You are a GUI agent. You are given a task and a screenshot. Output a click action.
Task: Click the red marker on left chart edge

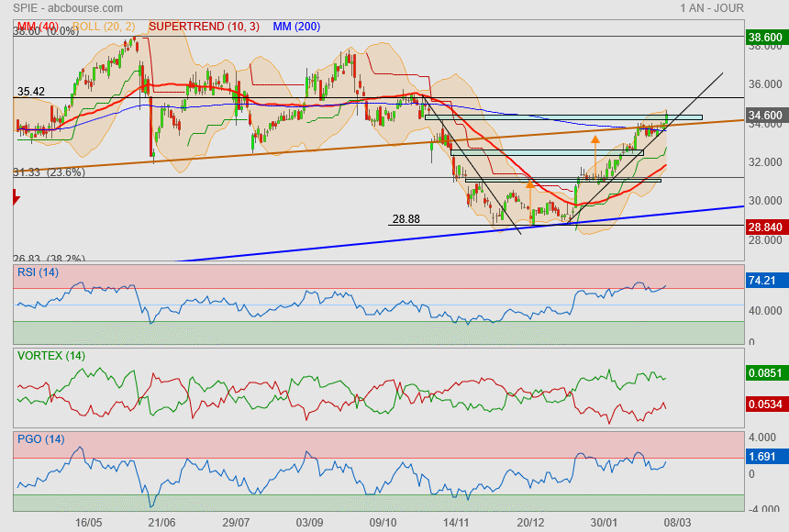[x=17, y=197]
